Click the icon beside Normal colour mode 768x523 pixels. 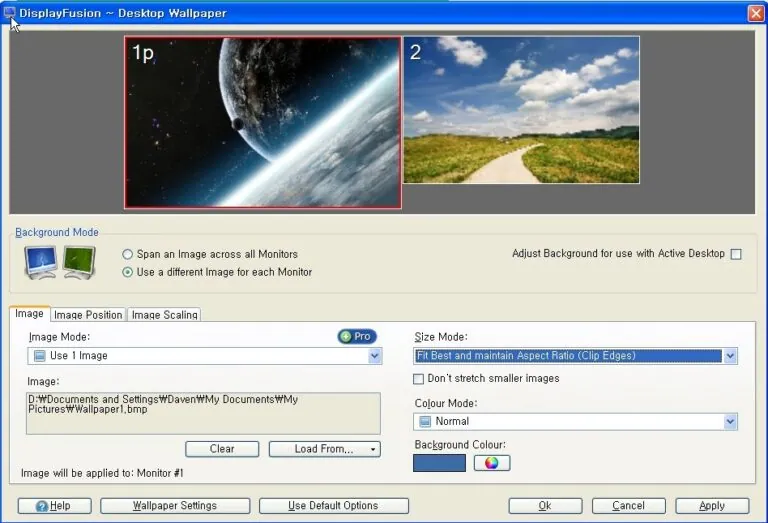[425, 422]
